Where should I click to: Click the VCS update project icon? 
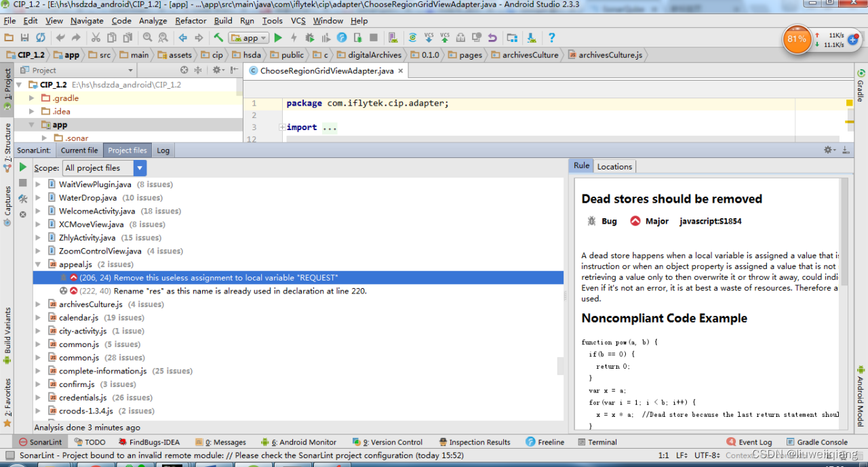point(429,38)
